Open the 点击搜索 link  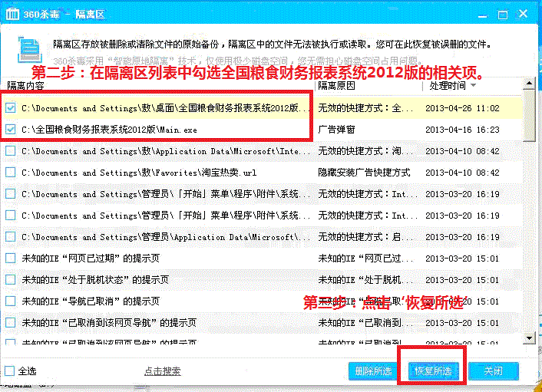click(x=163, y=371)
